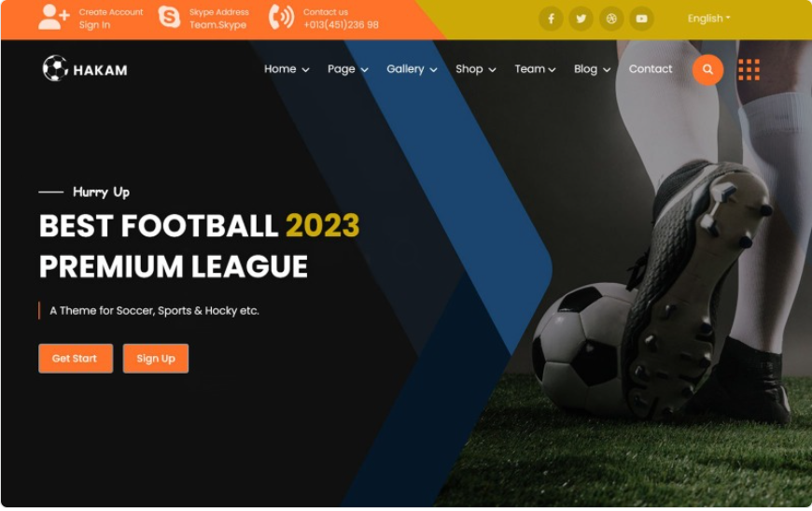The width and height of the screenshot is (812, 511).
Task: Click the user account icon
Action: pos(54,17)
